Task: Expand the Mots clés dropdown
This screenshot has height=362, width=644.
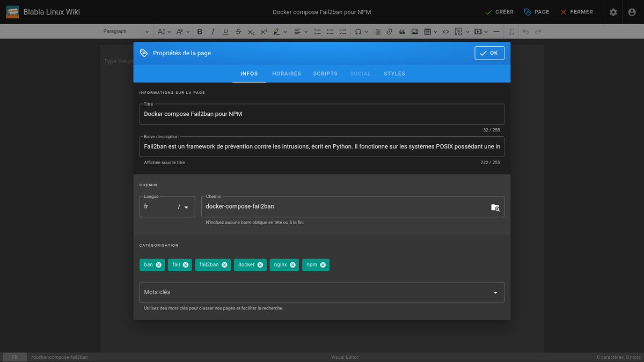Action: click(495, 292)
